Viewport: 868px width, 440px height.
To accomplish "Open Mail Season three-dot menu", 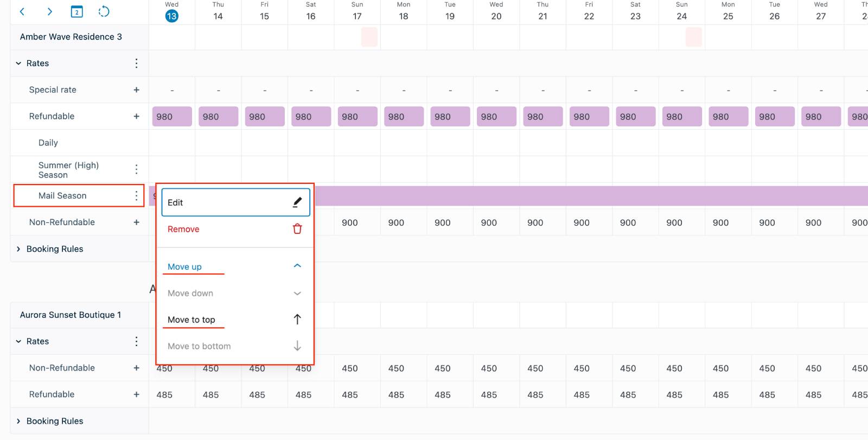I will pos(136,196).
